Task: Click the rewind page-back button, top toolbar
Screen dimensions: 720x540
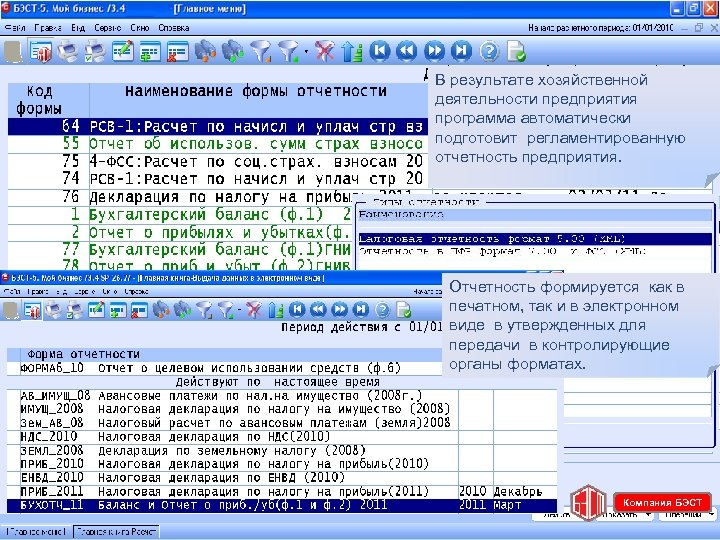Action: (x=407, y=51)
